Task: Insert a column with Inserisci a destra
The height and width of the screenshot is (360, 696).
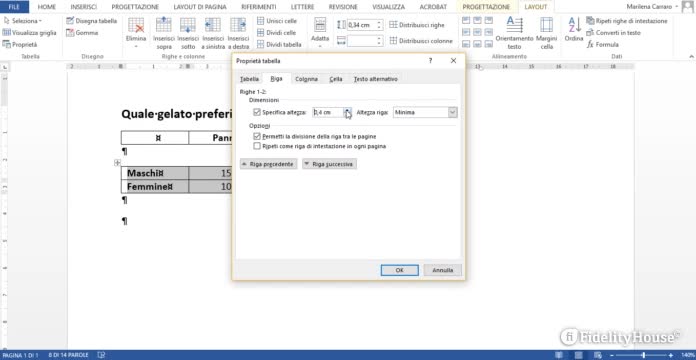Action: coord(238,34)
